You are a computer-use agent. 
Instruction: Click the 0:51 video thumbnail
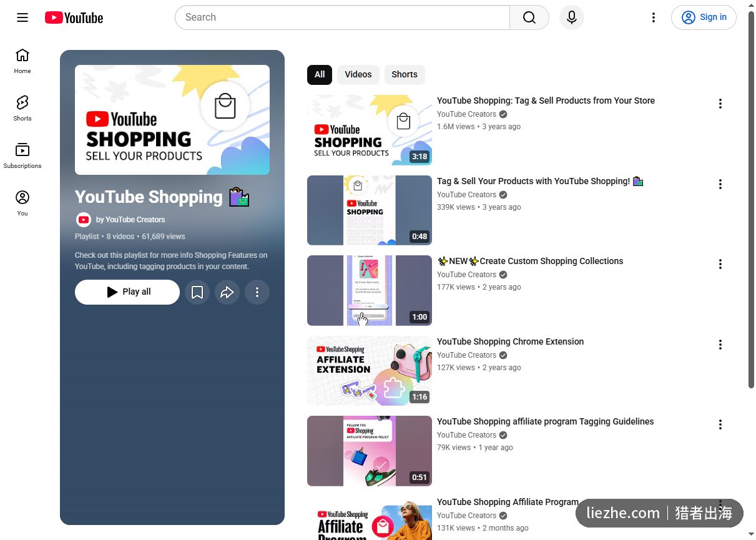pos(370,451)
